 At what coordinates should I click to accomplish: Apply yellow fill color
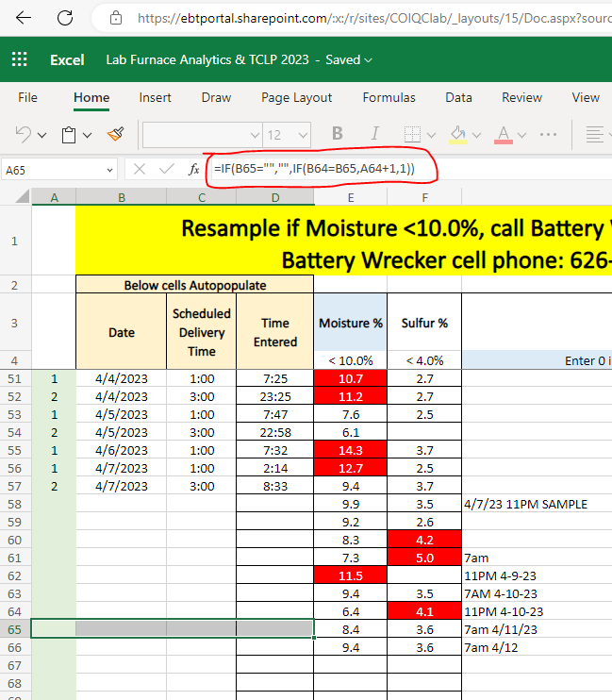[458, 134]
